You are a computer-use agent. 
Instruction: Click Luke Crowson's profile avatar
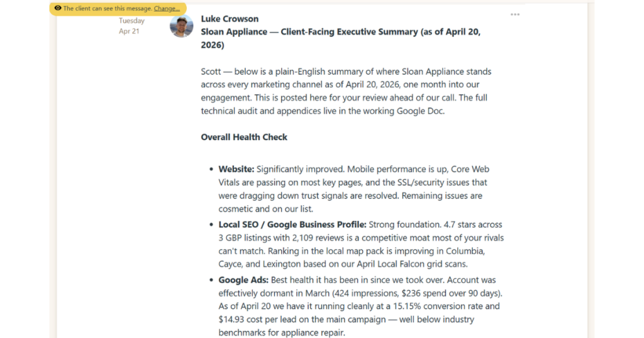point(182,26)
